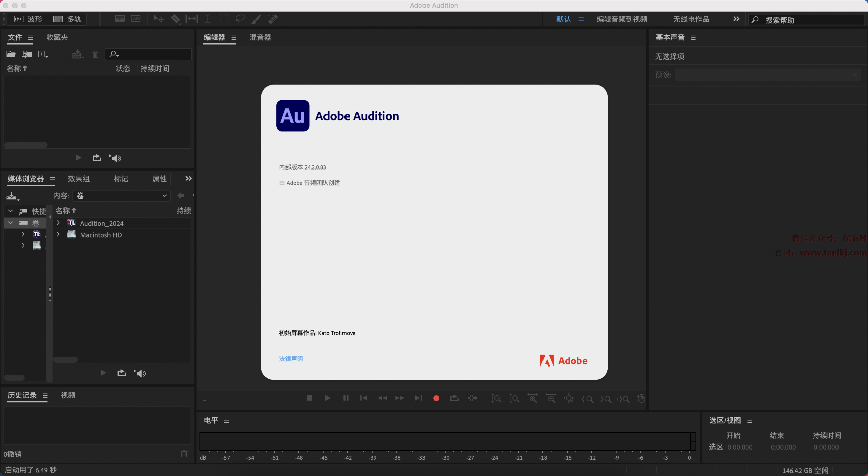Click the stop button in the editor transport
This screenshot has height=476, width=868.
coord(309,398)
